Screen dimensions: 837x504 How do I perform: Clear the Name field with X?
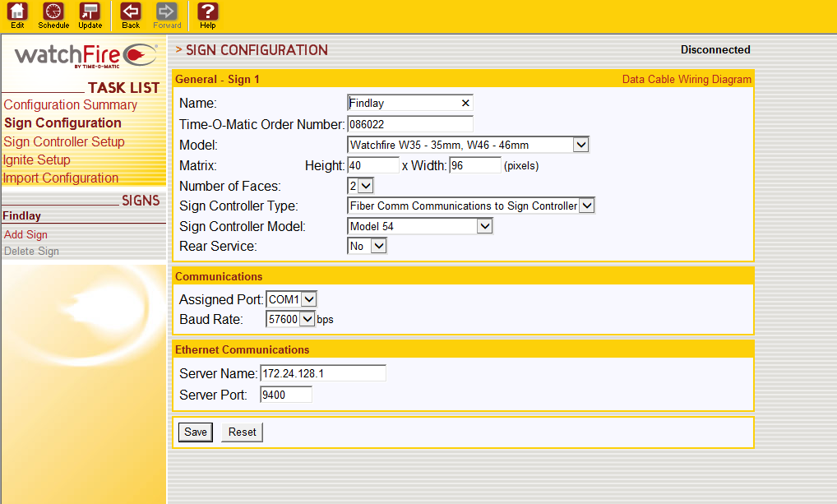point(465,103)
